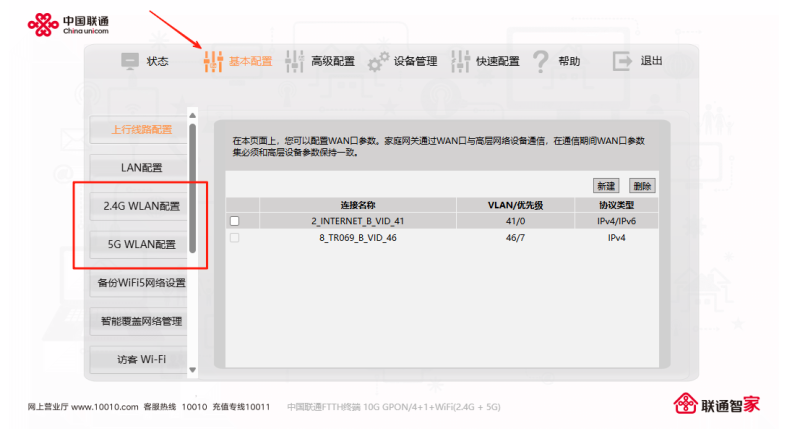Image resolution: width=800 pixels, height=434 pixels.
Task: Click the 帮助 question mark icon
Action: pyautogui.click(x=541, y=62)
